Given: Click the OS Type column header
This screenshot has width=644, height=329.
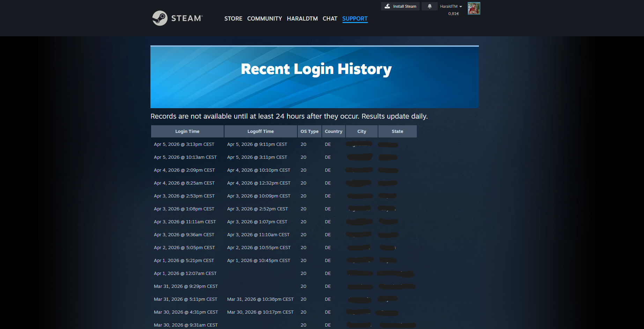Looking at the screenshot, I should click(x=309, y=131).
